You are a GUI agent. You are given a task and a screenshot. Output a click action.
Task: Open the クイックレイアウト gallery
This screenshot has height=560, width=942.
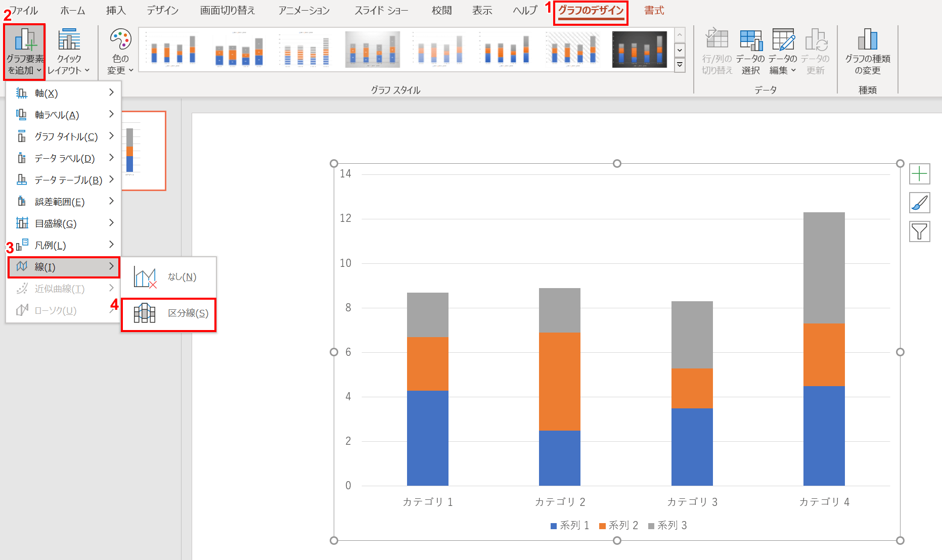tap(69, 52)
